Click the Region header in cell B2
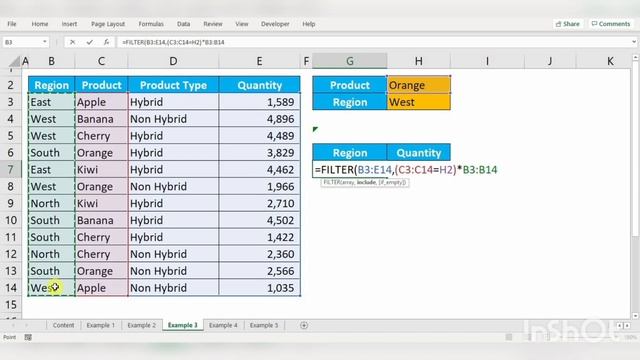This screenshot has height=360, width=640. click(x=51, y=85)
